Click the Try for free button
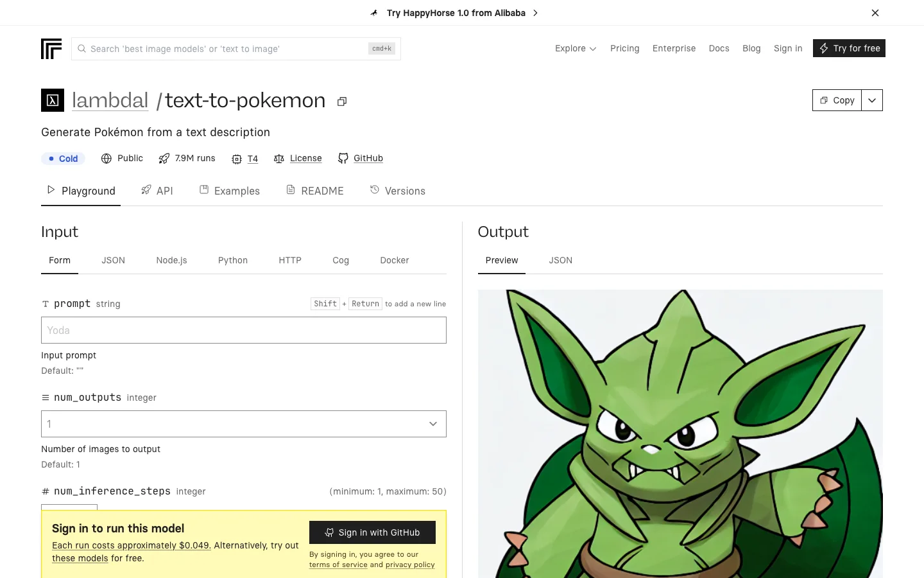Viewport: 924px width, 578px height. coord(849,48)
